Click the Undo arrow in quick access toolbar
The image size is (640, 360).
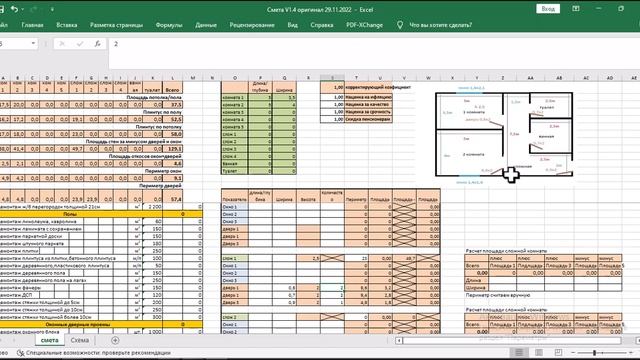[14, 9]
